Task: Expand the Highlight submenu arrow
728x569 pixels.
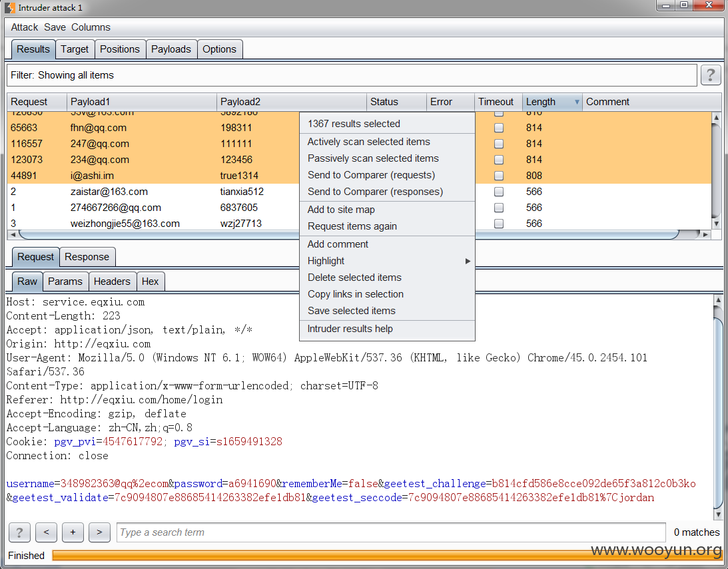Action: (468, 261)
